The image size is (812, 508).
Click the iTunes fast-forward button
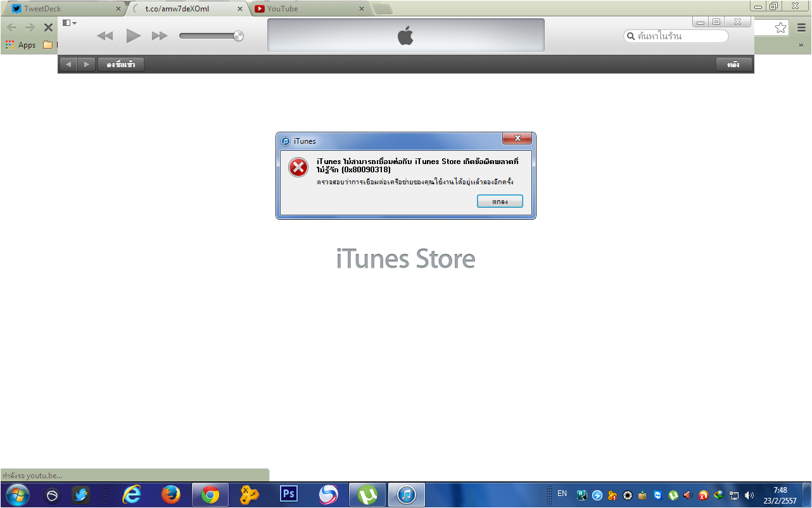click(x=160, y=36)
